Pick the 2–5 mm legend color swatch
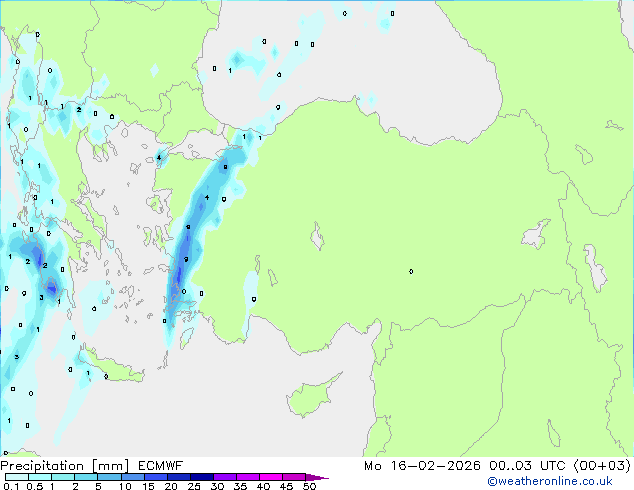Screen dimensions: 634x490 click(87, 477)
